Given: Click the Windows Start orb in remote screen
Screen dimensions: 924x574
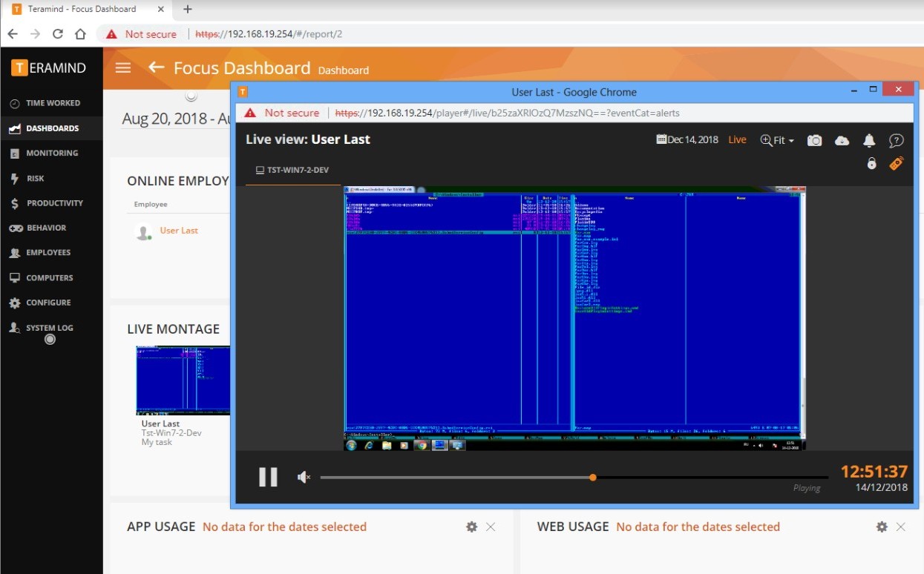Looking at the screenshot, I should point(352,445).
